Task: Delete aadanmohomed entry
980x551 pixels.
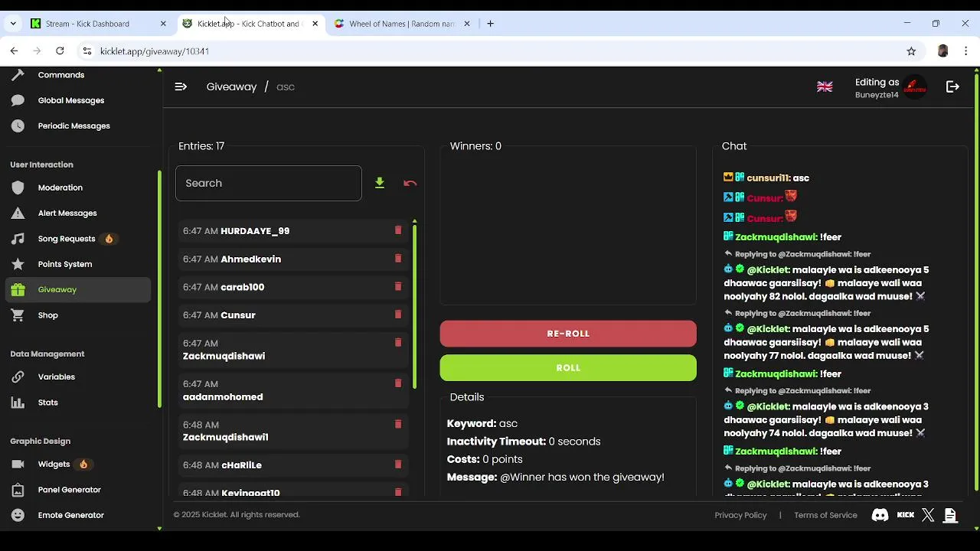Action: click(x=398, y=383)
